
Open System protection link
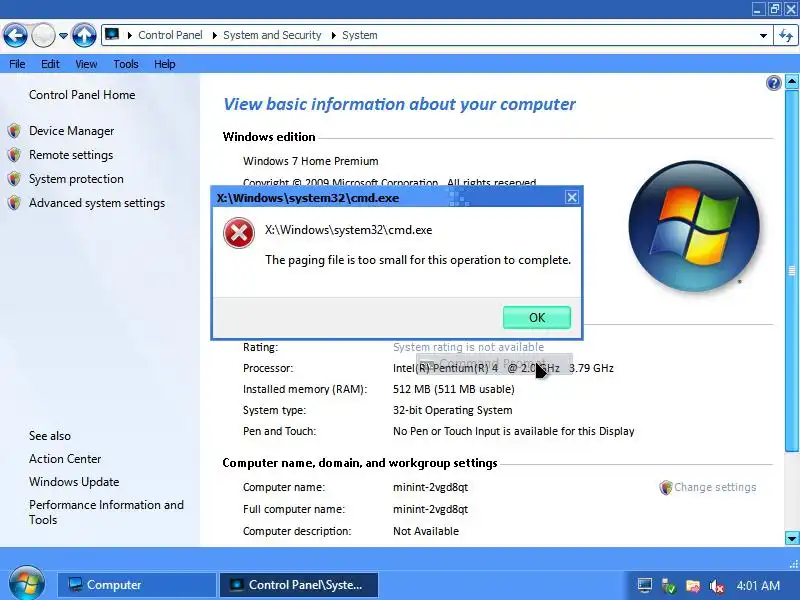coord(76,179)
